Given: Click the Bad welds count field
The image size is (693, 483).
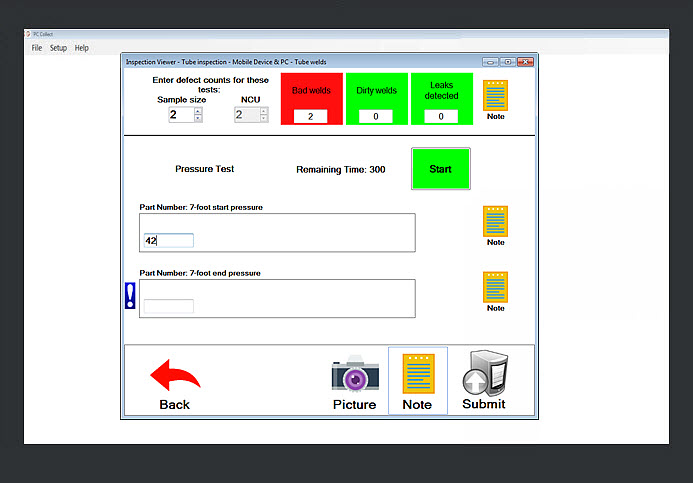Looking at the screenshot, I should point(310,117).
